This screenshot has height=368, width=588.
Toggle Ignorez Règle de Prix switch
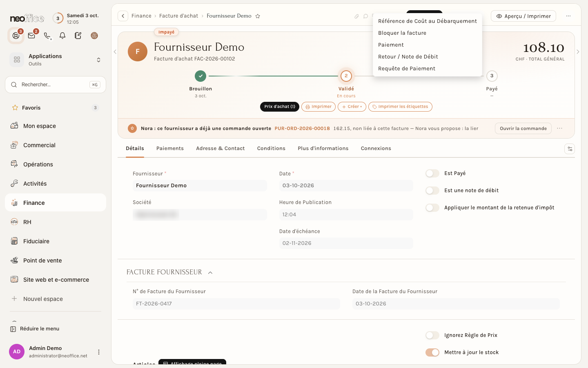[x=432, y=335]
